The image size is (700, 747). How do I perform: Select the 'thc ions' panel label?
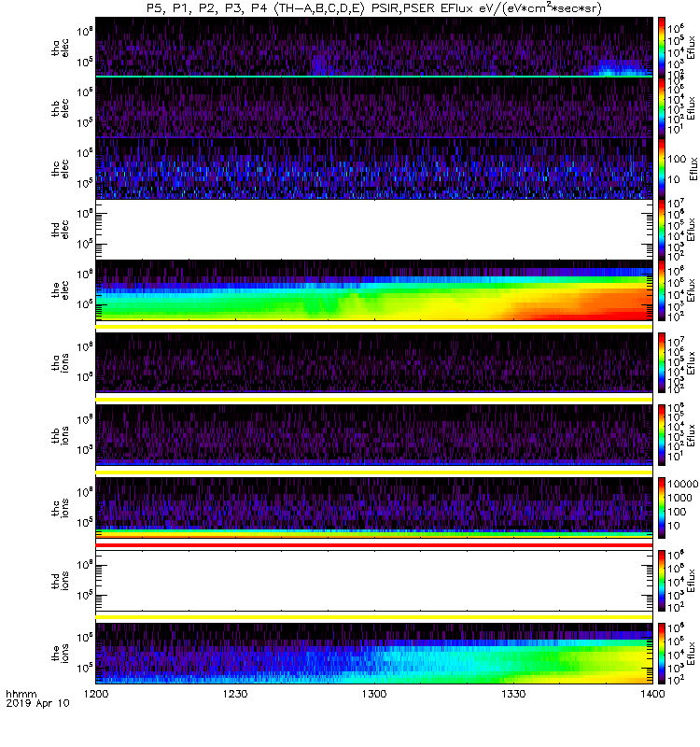pos(60,508)
